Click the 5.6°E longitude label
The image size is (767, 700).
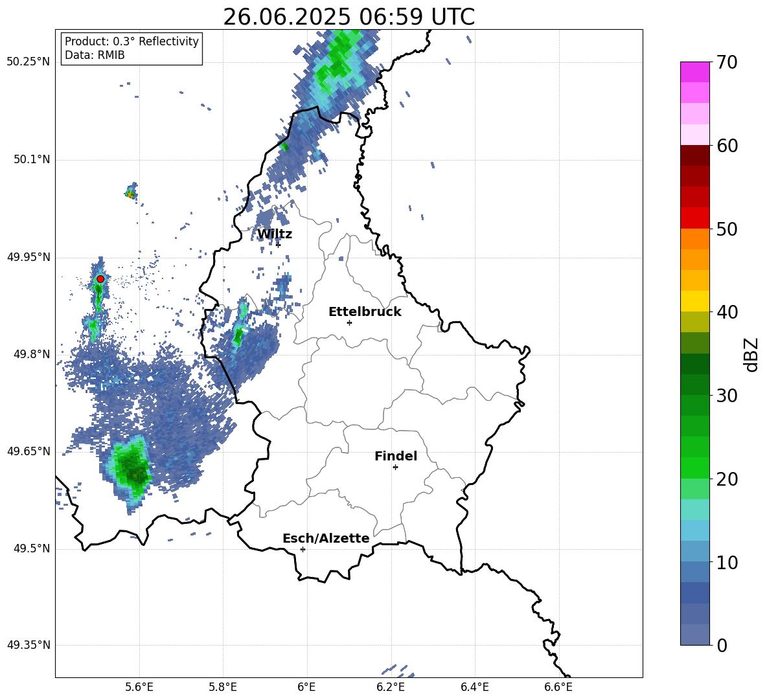coord(139,687)
